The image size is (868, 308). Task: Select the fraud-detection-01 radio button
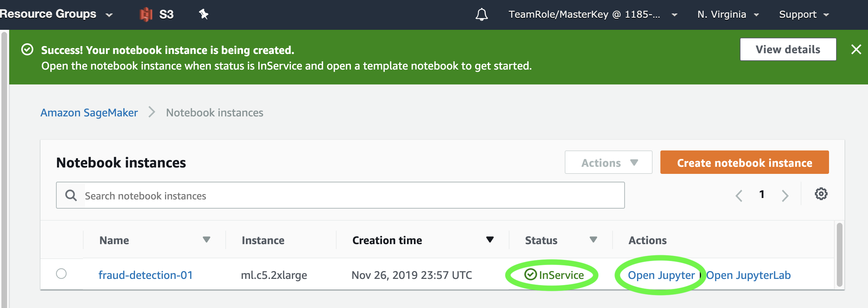pyautogui.click(x=61, y=274)
